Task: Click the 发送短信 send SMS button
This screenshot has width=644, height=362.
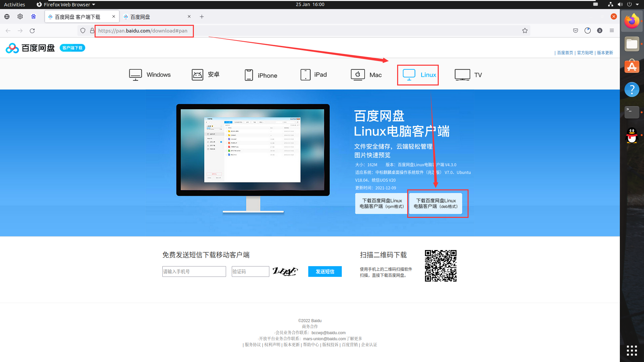Action: tap(325, 271)
